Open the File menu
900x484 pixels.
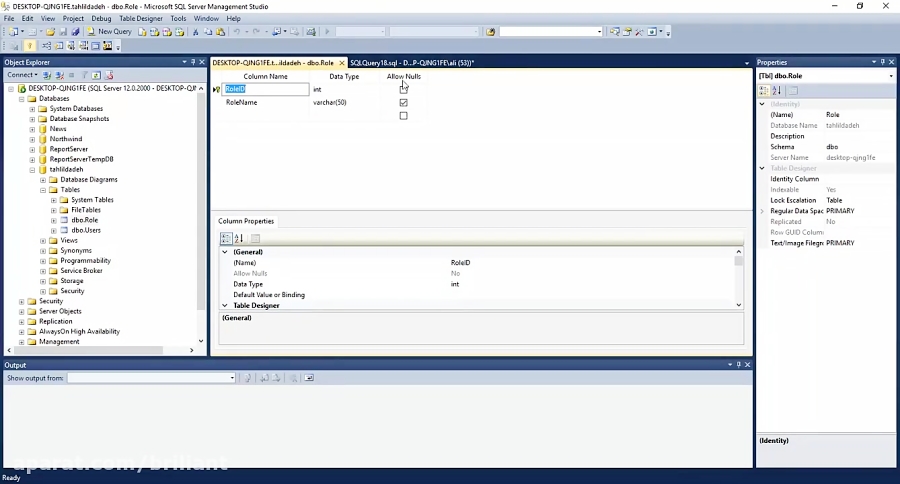click(9, 18)
